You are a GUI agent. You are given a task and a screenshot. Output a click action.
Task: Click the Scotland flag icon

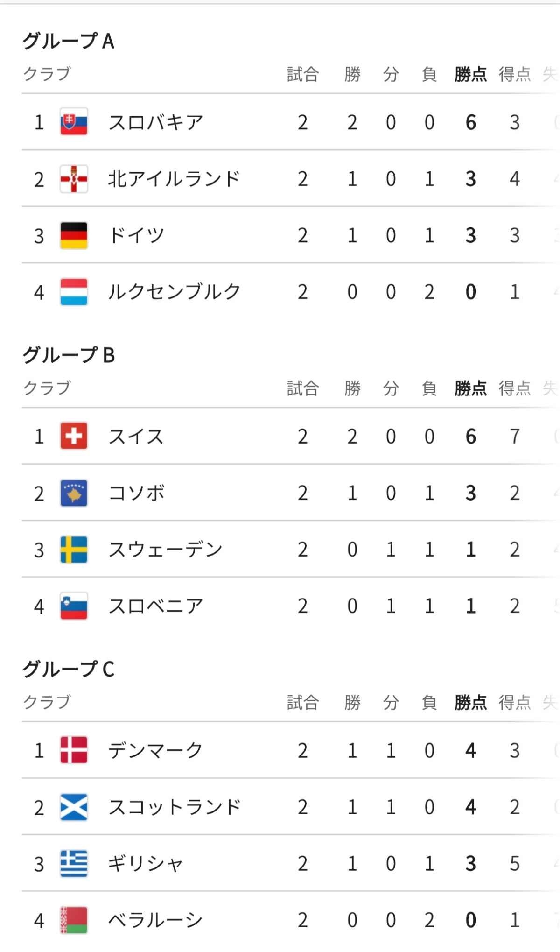click(x=74, y=807)
